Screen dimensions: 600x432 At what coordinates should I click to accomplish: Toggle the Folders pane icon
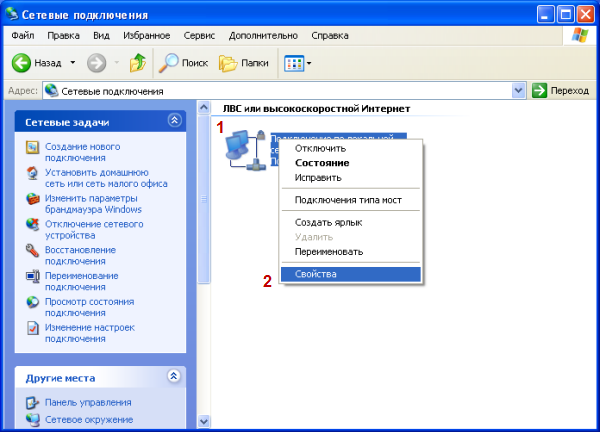[x=228, y=63]
